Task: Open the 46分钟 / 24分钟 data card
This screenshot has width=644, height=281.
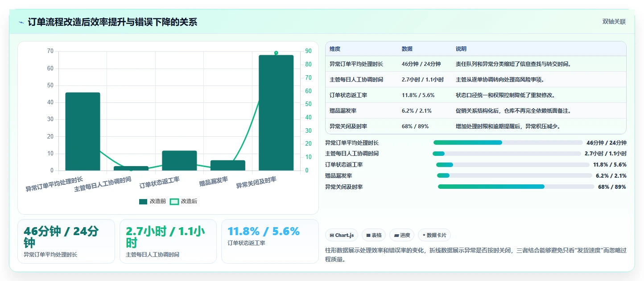Action: (x=66, y=241)
